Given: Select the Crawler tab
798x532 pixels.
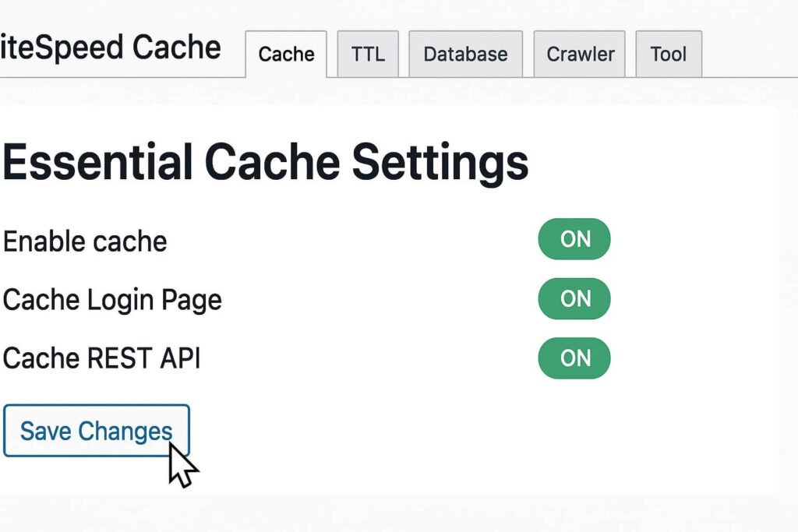Looking at the screenshot, I should click(578, 53).
